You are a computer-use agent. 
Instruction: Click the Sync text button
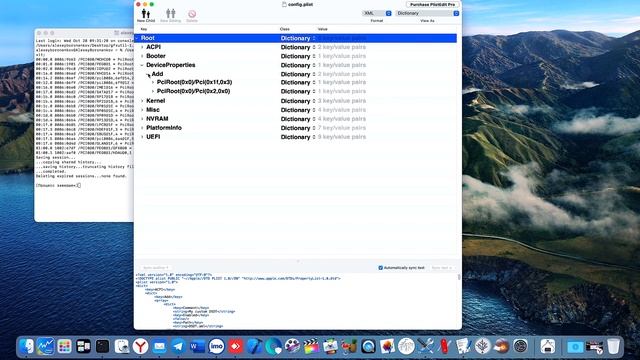(x=442, y=268)
